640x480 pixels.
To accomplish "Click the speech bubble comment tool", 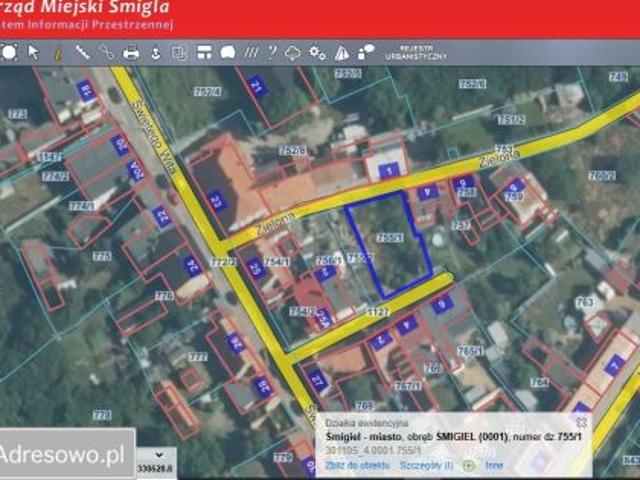I will (x=228, y=51).
